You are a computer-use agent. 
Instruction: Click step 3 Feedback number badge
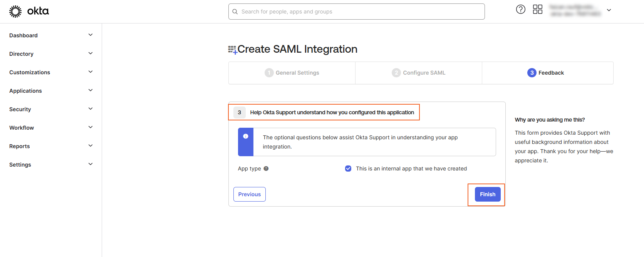(x=532, y=73)
